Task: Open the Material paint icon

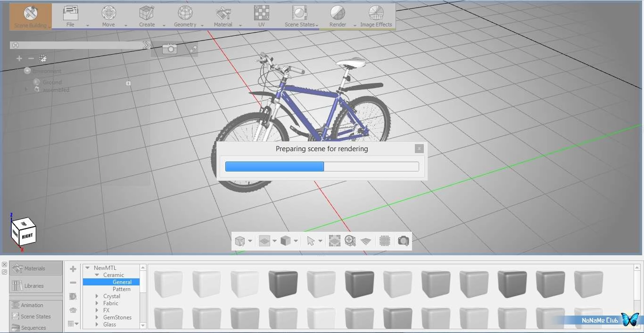Action: [x=223, y=13]
